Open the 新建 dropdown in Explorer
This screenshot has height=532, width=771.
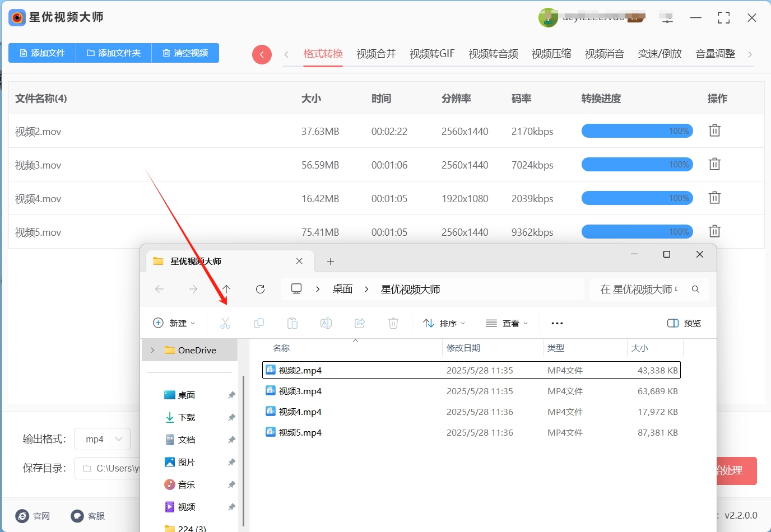tap(174, 323)
